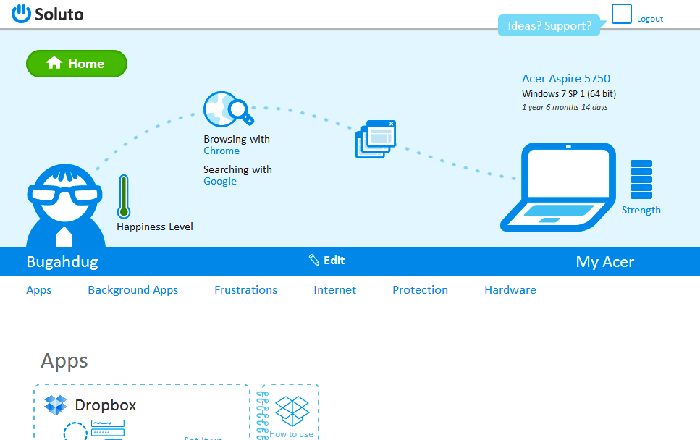Select the Internet tab

pos(334,290)
